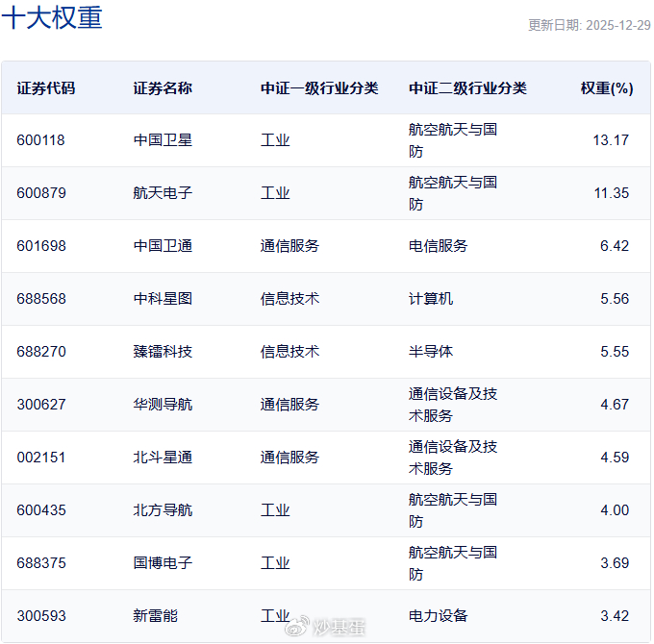Click 航空航天与国防 in 航天电子 row
Image resolution: width=654 pixels, height=644 pixels.
(x=453, y=193)
